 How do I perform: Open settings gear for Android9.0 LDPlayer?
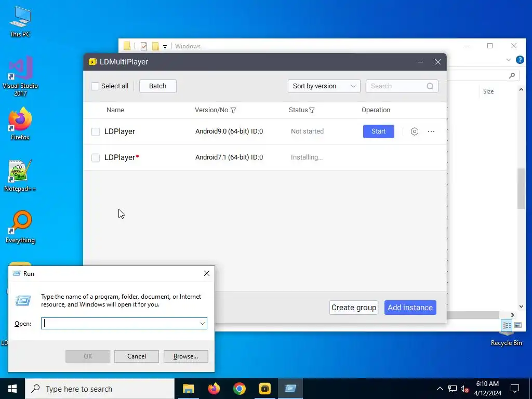(414, 131)
